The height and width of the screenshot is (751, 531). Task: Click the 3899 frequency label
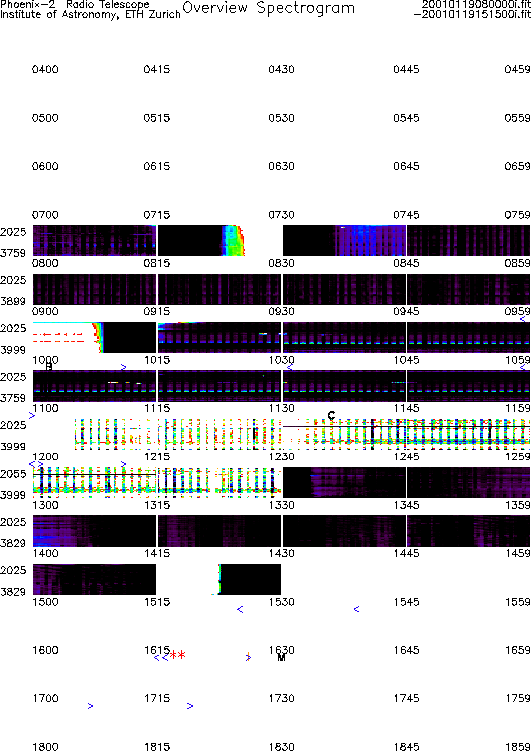click(x=13, y=301)
